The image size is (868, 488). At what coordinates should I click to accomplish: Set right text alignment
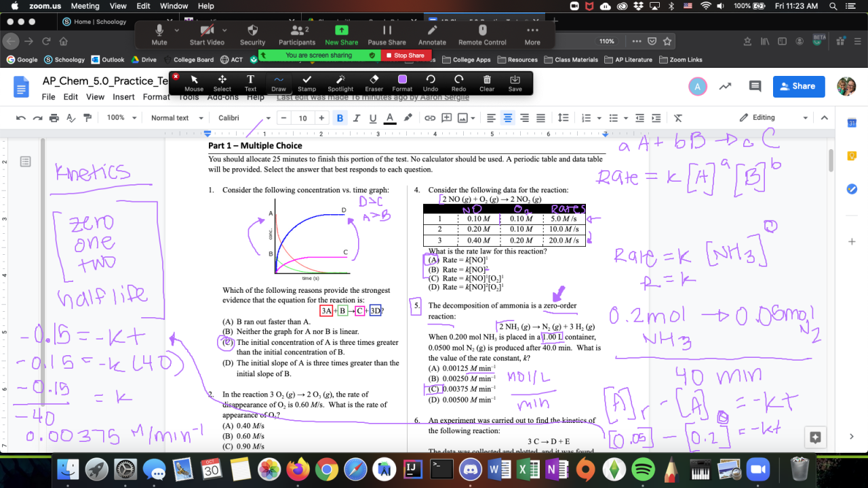pos(524,118)
